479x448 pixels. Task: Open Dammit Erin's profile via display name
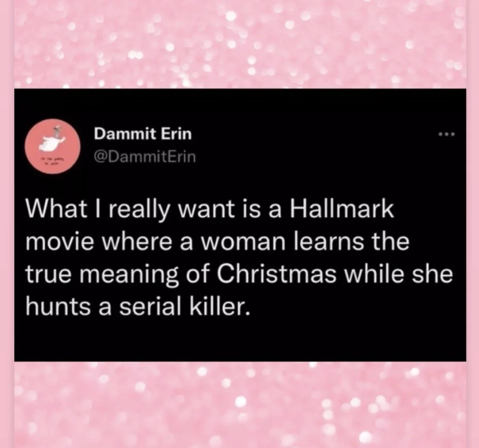click(x=143, y=134)
